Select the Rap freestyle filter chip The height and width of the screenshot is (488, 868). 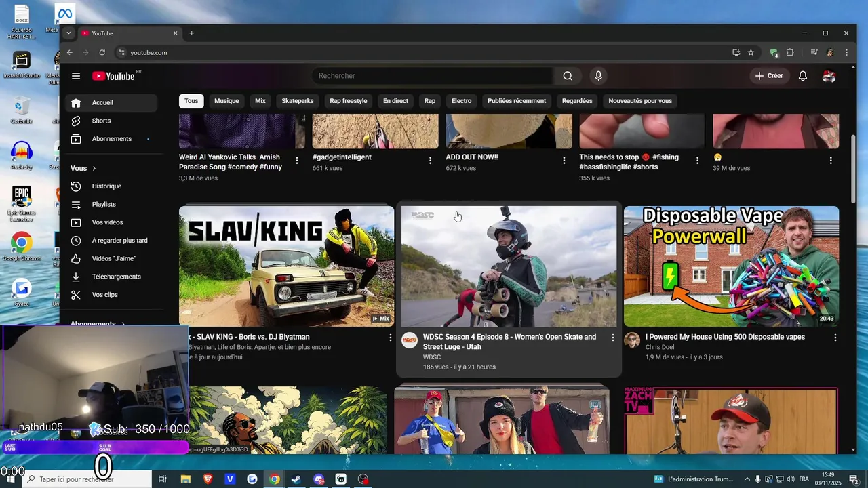click(x=349, y=101)
